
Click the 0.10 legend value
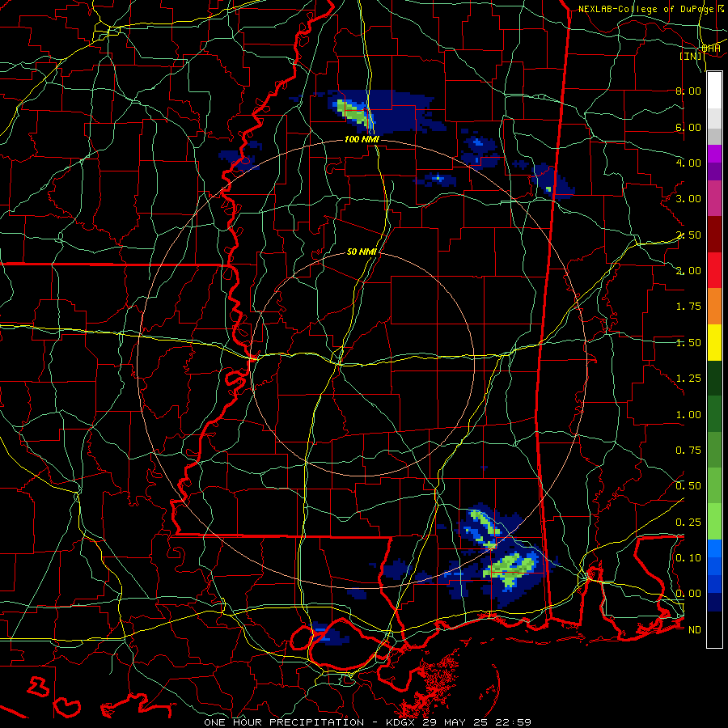click(688, 558)
